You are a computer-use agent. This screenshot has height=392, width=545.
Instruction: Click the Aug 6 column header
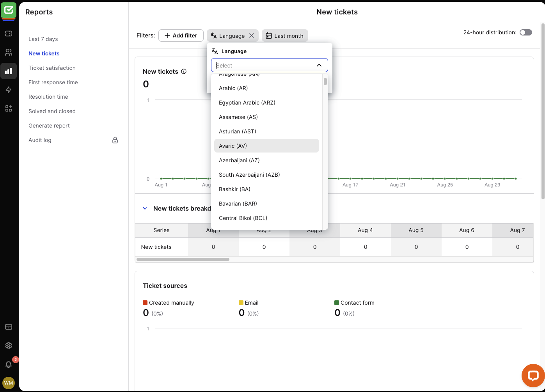(467, 230)
